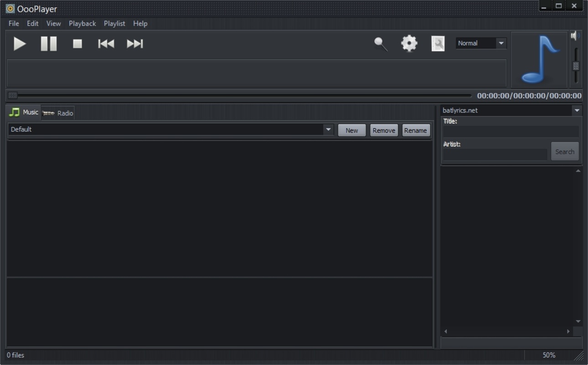Open search with the magnifier icon
Screen dimensions: 588x365
click(x=381, y=44)
